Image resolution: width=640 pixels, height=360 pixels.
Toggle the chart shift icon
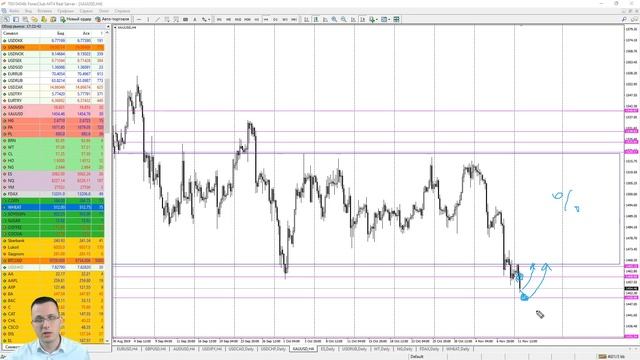point(362,19)
